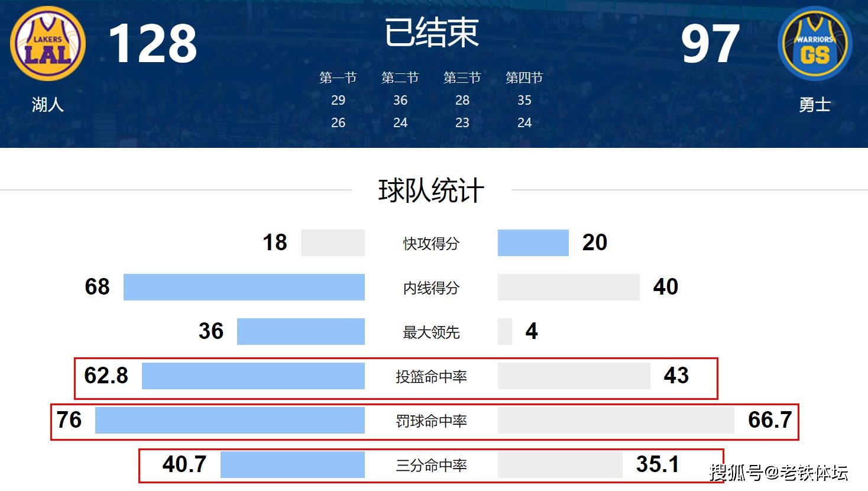
Task: Click the Lakers LAL team logo
Action: coord(48,44)
